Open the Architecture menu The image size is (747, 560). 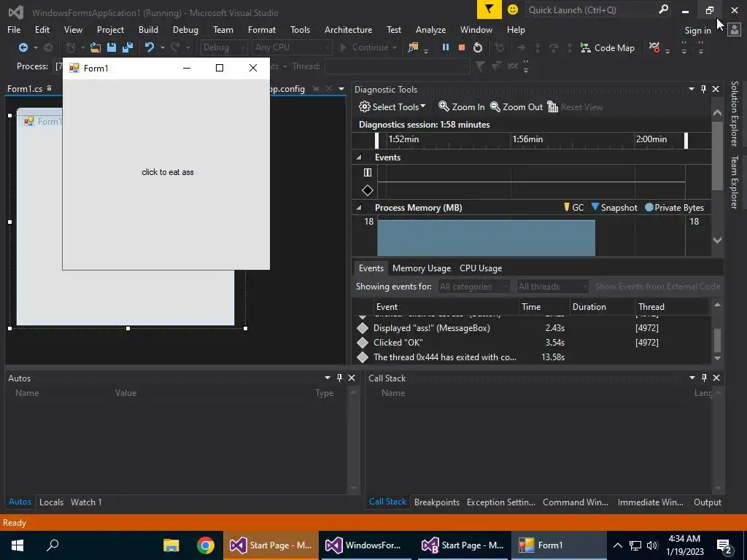point(348,29)
